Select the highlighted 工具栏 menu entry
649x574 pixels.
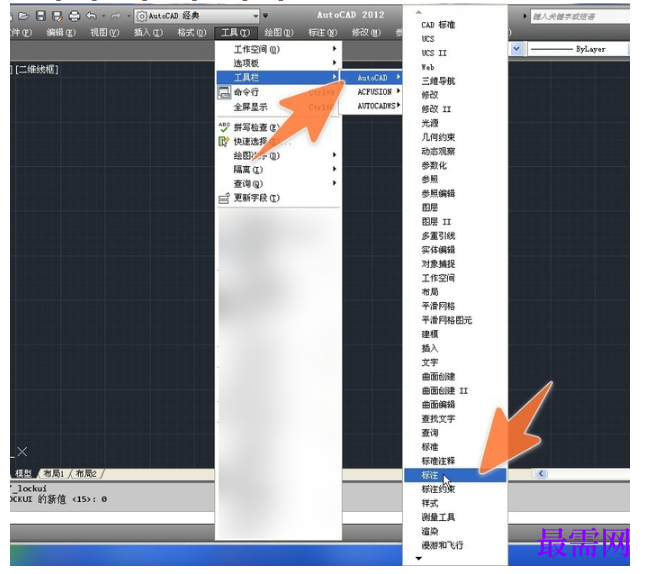pos(279,77)
